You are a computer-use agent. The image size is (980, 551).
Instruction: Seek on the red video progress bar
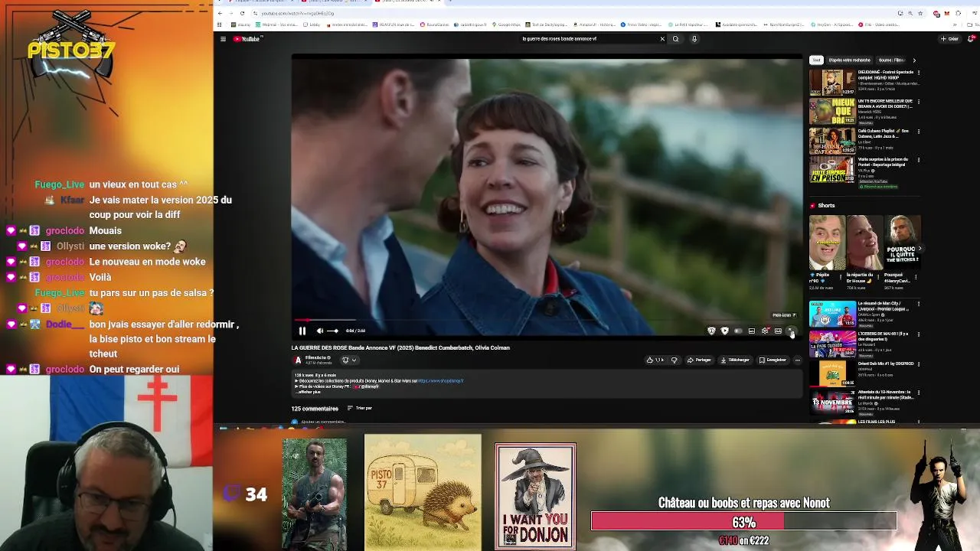[x=547, y=321]
